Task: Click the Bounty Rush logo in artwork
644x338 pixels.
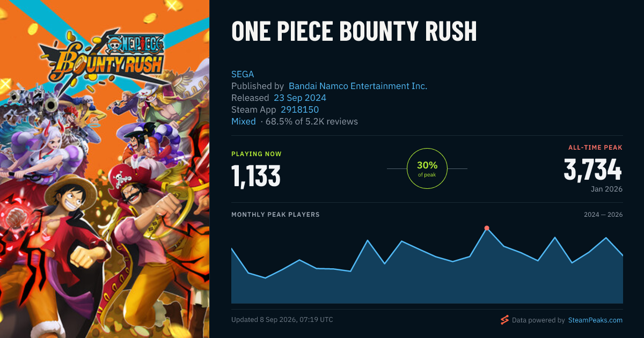Action: click(102, 55)
